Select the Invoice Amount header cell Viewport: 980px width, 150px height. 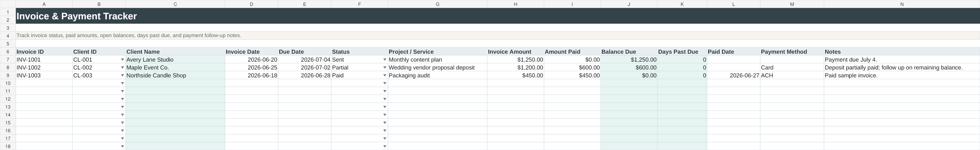point(516,52)
